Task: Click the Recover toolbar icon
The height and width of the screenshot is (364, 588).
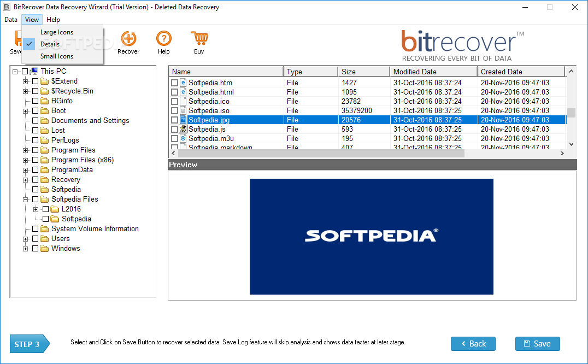Action: pos(128,39)
